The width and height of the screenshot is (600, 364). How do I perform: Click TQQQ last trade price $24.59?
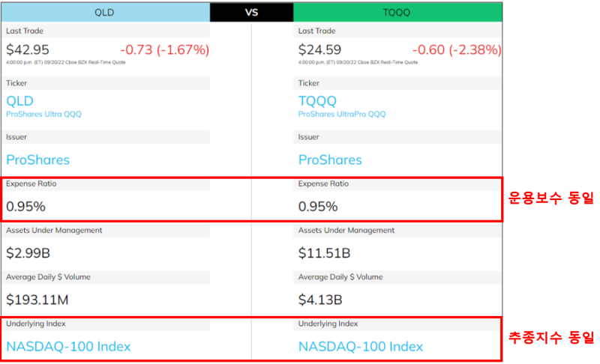pos(319,49)
